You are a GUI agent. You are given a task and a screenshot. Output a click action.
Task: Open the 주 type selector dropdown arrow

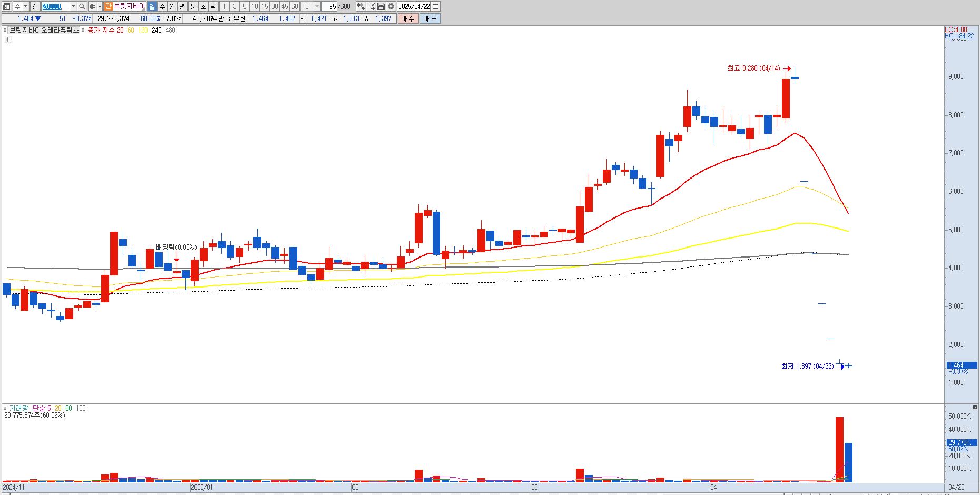pyautogui.click(x=25, y=6)
